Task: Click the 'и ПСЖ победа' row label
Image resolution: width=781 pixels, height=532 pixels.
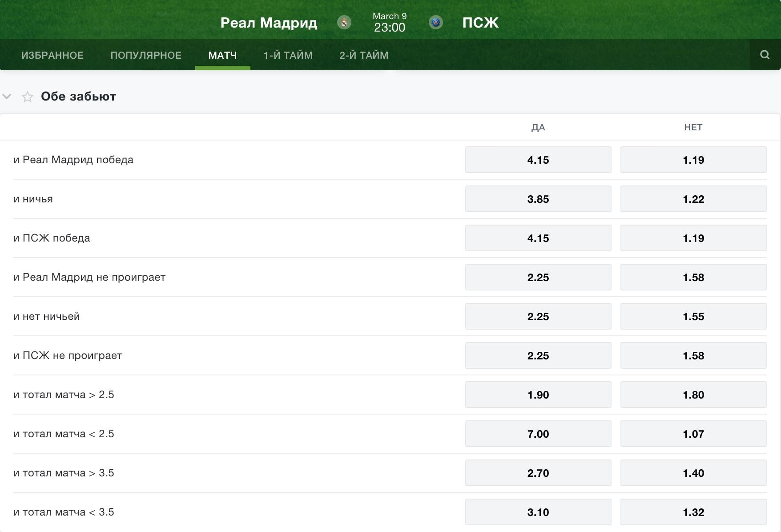Action: click(52, 238)
